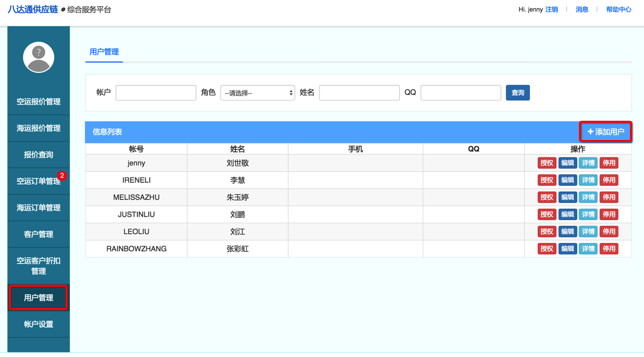Image resolution: width=644 pixels, height=357 pixels.
Task: Open 帮助中心 help link
Action: pyautogui.click(x=618, y=9)
